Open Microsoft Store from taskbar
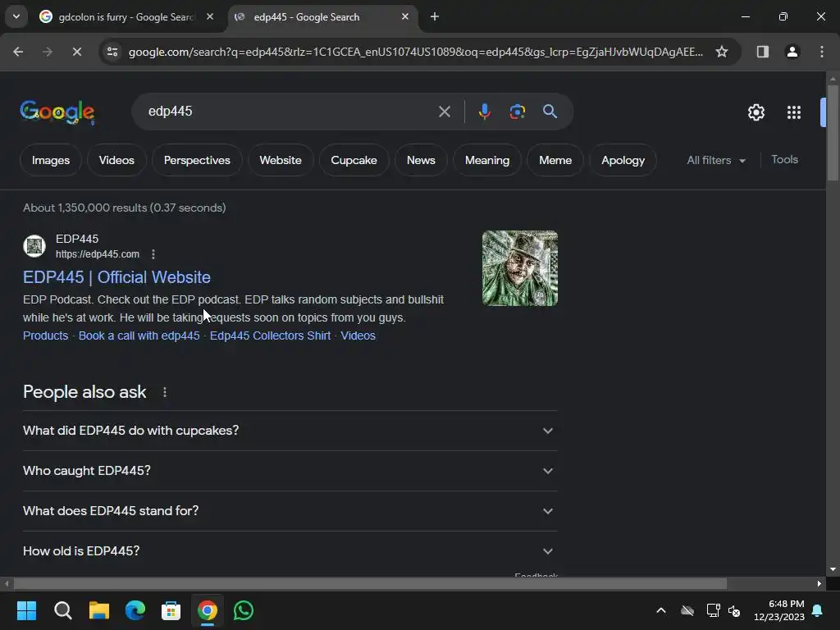The width and height of the screenshot is (840, 630). [x=171, y=610]
